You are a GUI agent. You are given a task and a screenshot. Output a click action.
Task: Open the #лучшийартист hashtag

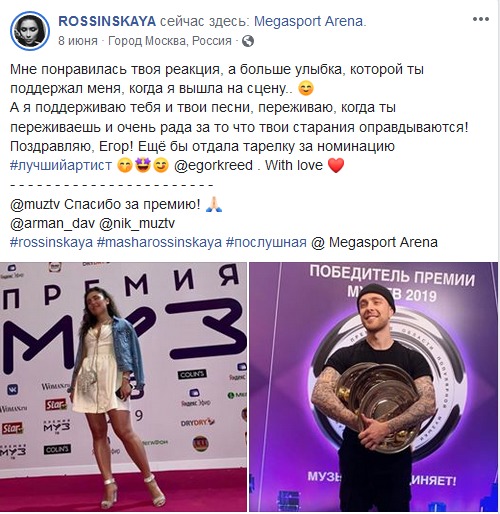click(61, 166)
